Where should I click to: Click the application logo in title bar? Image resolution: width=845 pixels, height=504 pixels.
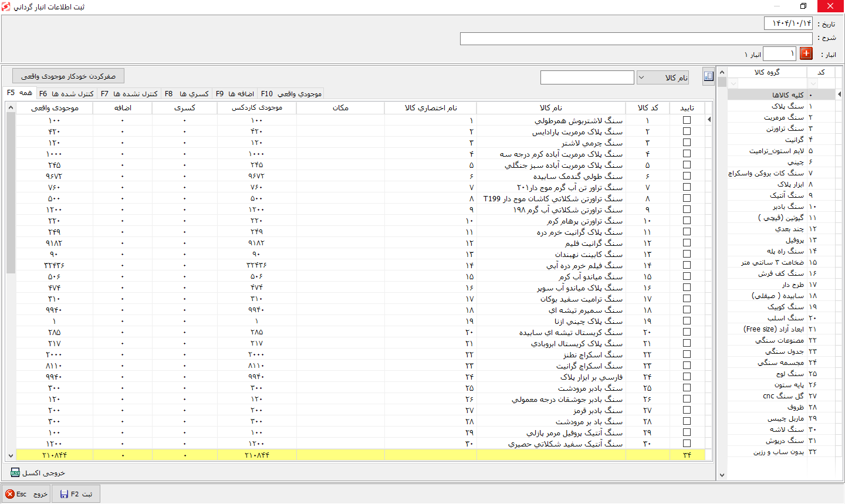point(6,6)
